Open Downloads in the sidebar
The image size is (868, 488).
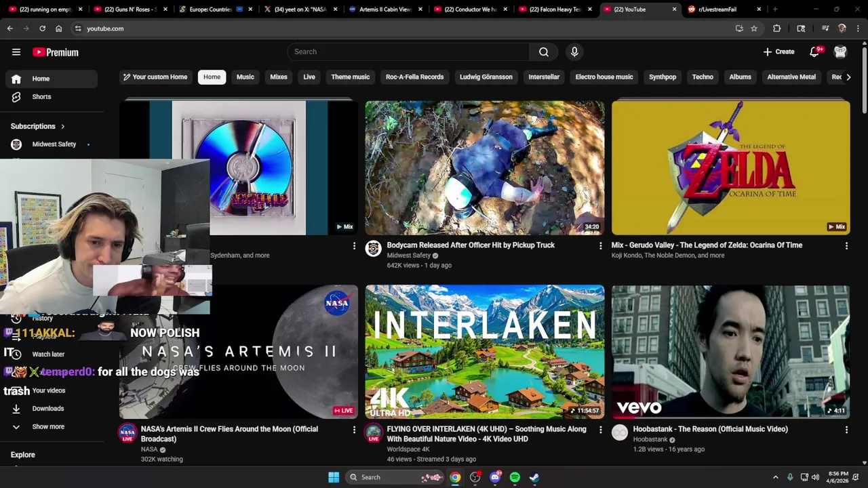click(52, 409)
